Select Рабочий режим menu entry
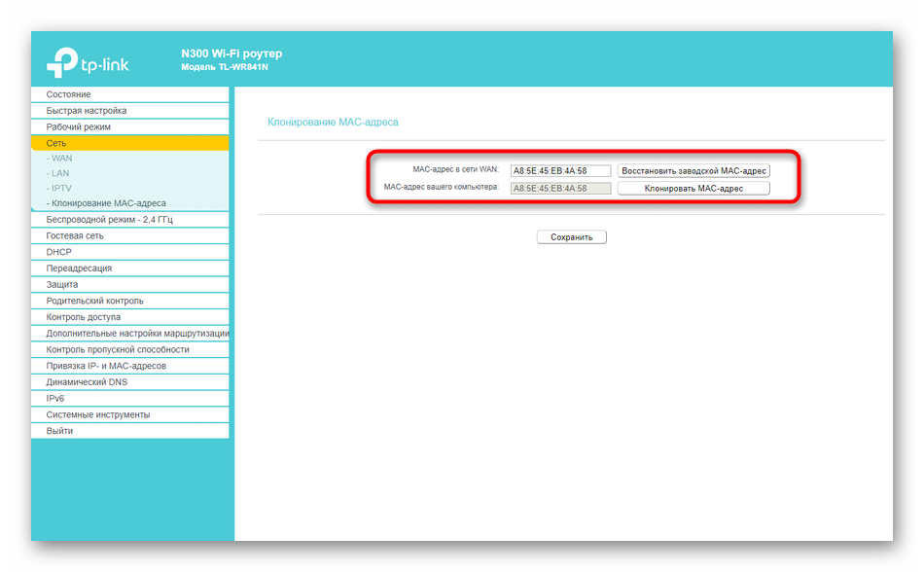Screen dimensions: 924x572 pyautogui.click(x=129, y=126)
